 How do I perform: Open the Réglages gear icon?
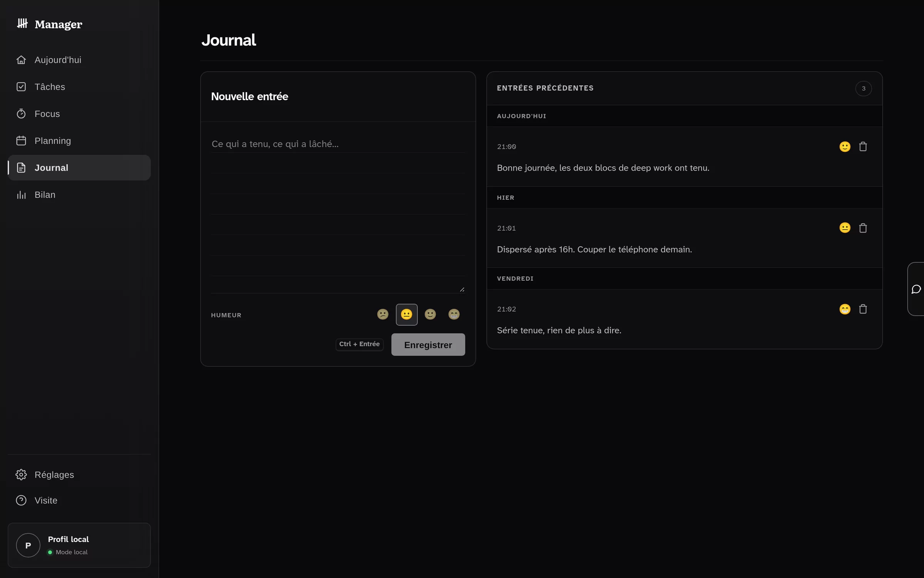[x=21, y=474]
